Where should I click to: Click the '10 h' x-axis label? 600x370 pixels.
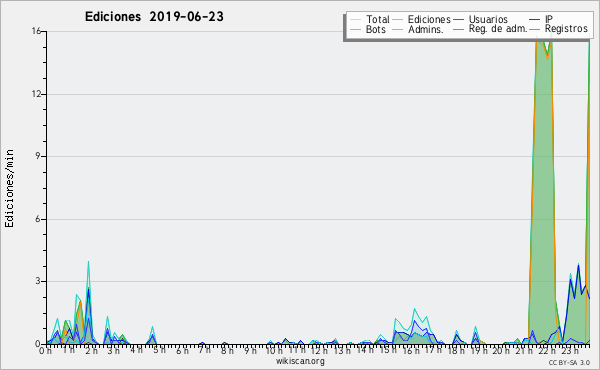pyautogui.click(x=274, y=350)
